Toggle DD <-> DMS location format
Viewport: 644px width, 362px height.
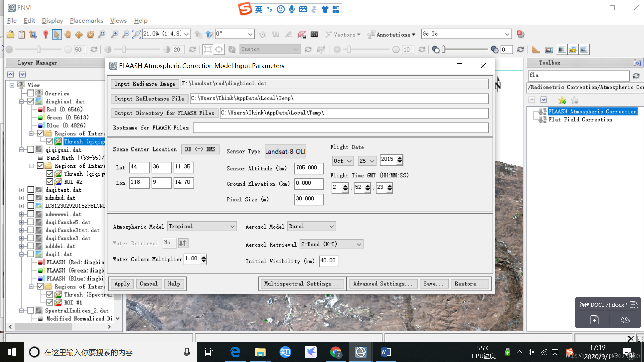pyautogui.click(x=200, y=149)
